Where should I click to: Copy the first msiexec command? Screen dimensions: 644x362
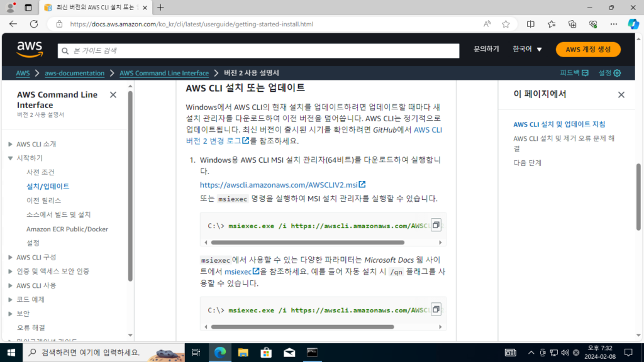[x=436, y=225]
